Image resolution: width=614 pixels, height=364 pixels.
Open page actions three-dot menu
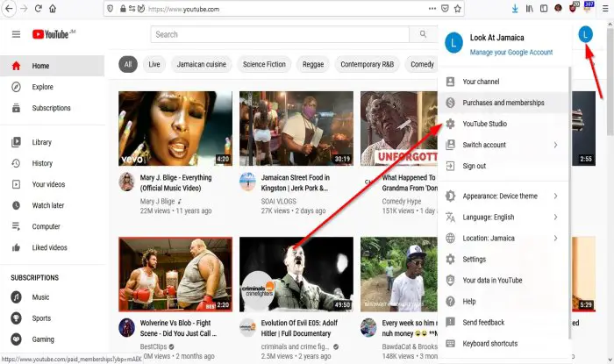(x=432, y=9)
